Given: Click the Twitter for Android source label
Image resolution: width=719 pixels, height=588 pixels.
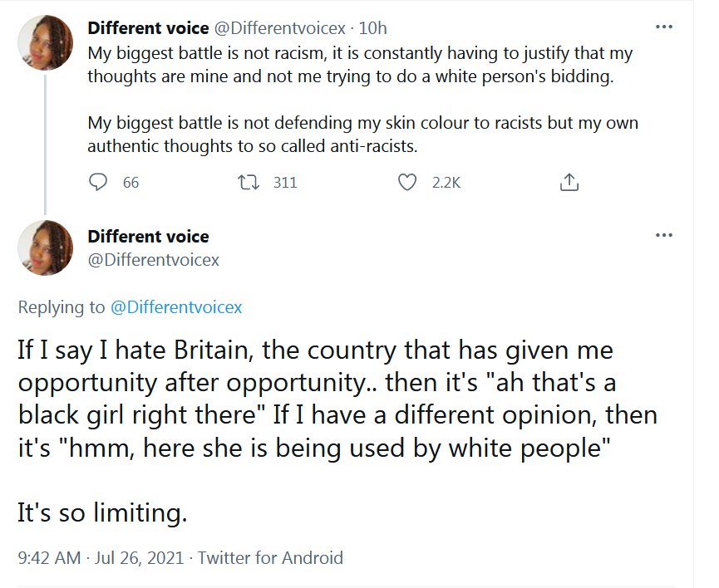Looking at the screenshot, I should (270, 557).
